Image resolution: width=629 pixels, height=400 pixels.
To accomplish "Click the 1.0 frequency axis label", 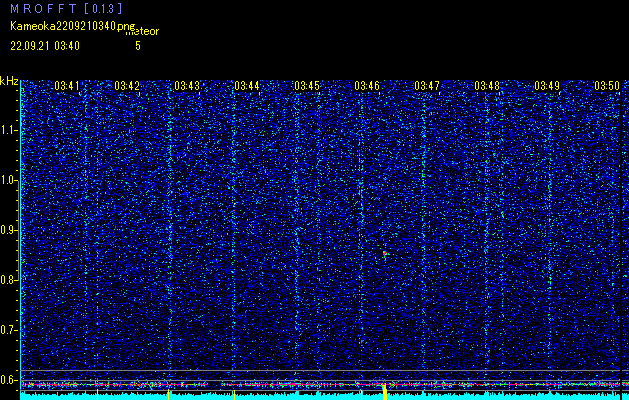I will [x=9, y=180].
